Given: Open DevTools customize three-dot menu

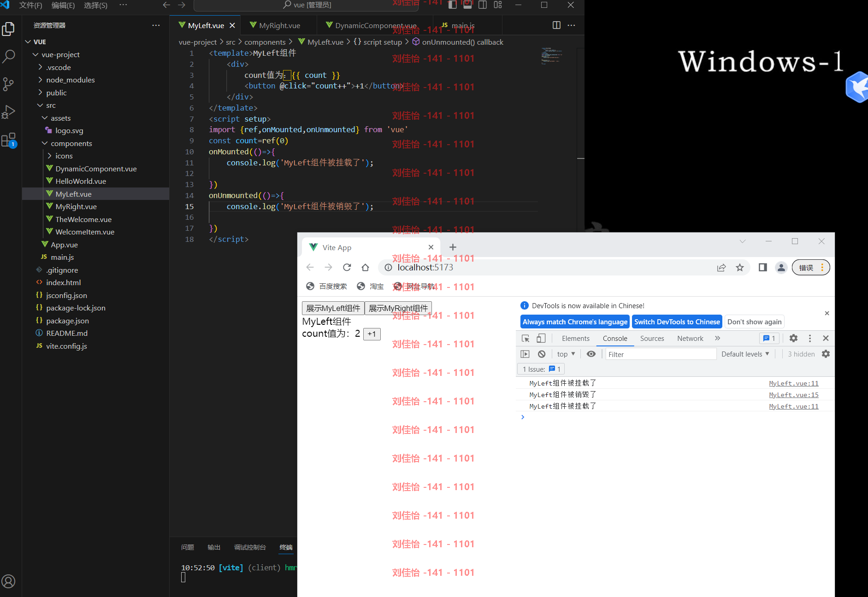Looking at the screenshot, I should coord(810,339).
